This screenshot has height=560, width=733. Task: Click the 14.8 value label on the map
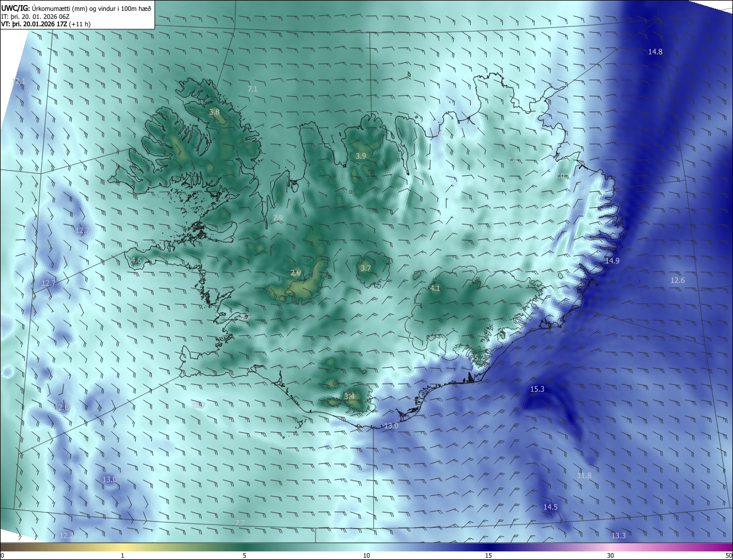pos(655,52)
